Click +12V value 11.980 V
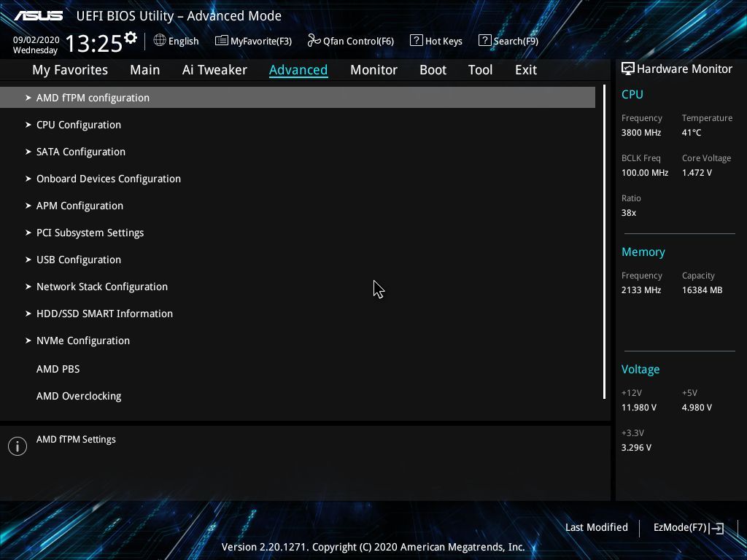747x560 pixels. [639, 407]
